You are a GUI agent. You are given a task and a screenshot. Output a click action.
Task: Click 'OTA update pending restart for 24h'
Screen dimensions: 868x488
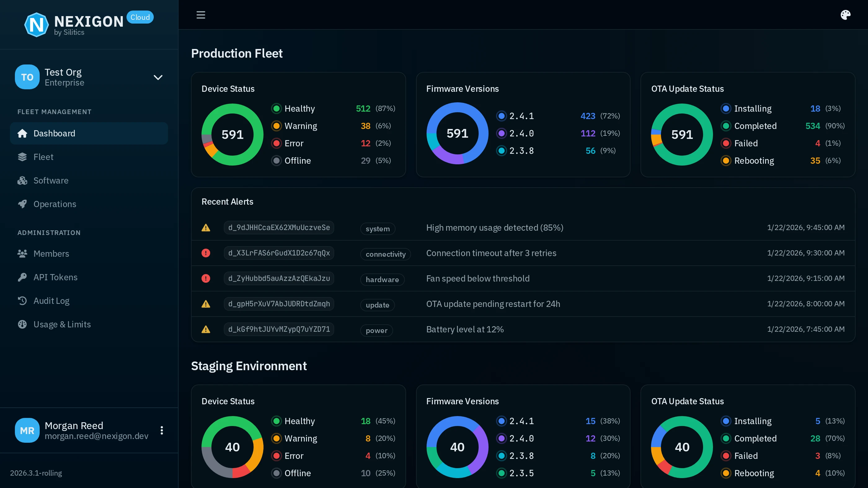[x=493, y=304]
